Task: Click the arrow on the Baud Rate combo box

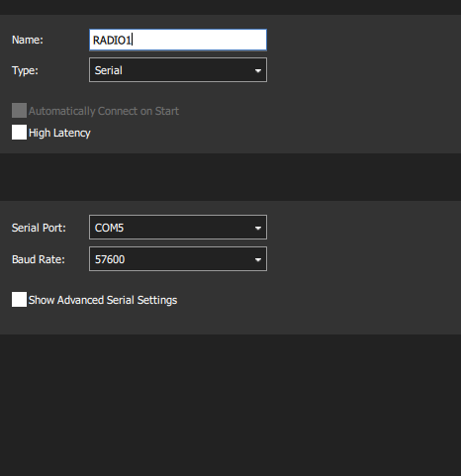Action: coord(258,259)
